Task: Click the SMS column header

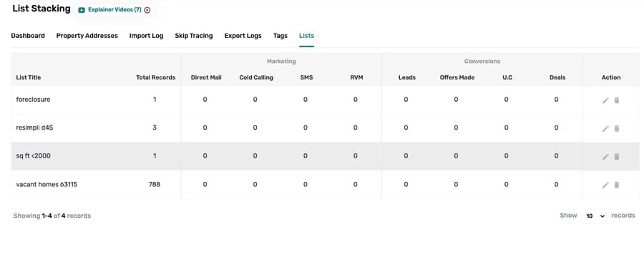Action: 306,77
